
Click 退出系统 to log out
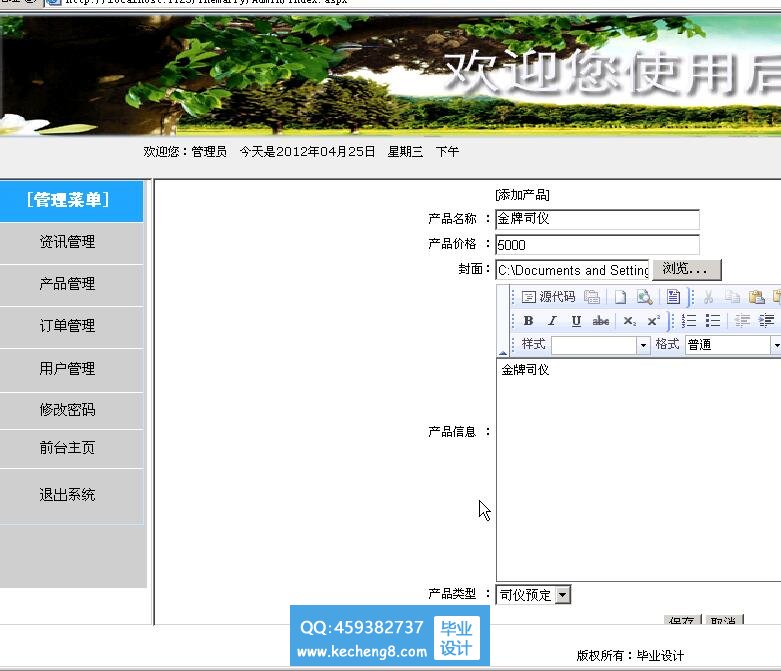point(67,495)
